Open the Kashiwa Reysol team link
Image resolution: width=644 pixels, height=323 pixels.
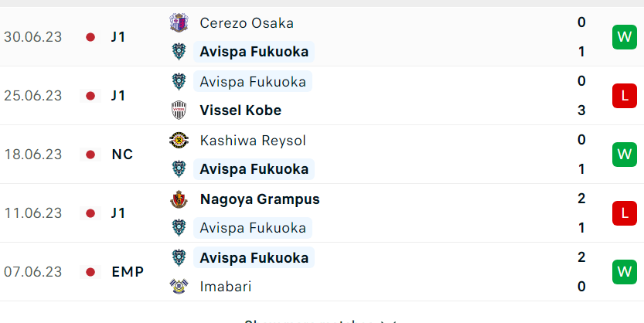[x=253, y=141]
